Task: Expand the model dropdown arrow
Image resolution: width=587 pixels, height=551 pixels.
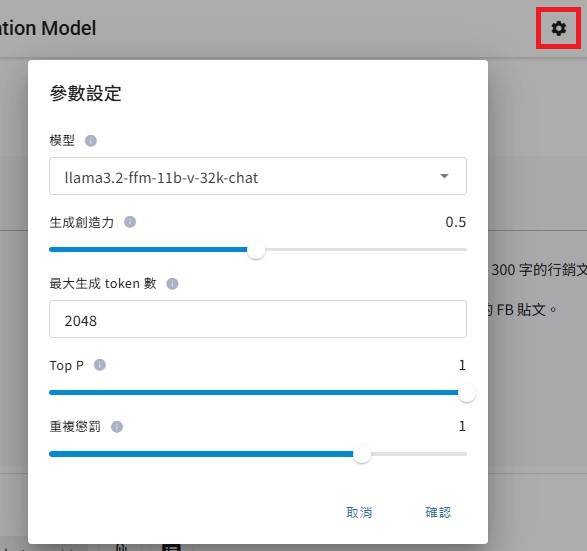Action: tap(444, 176)
